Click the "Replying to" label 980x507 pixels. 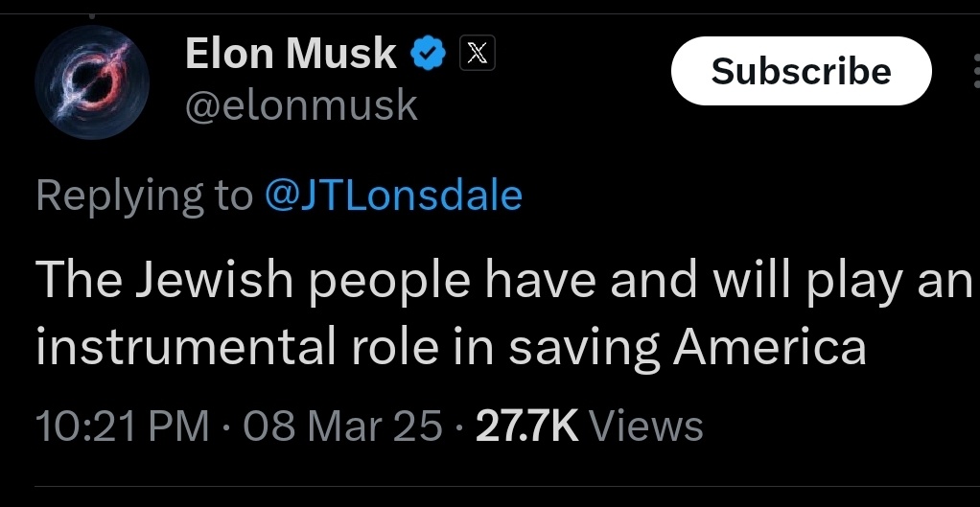pos(145,196)
